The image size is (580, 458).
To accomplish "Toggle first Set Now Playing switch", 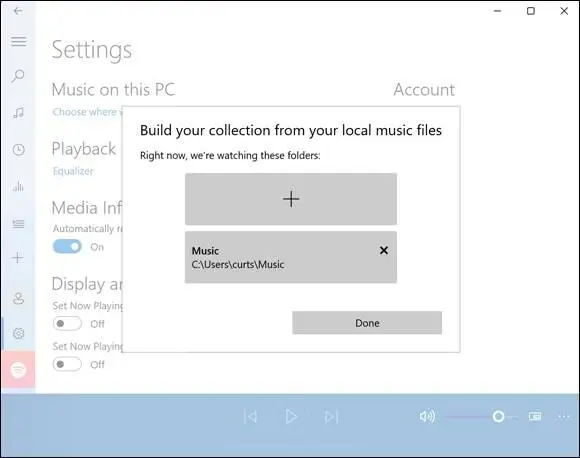I will 67,324.
